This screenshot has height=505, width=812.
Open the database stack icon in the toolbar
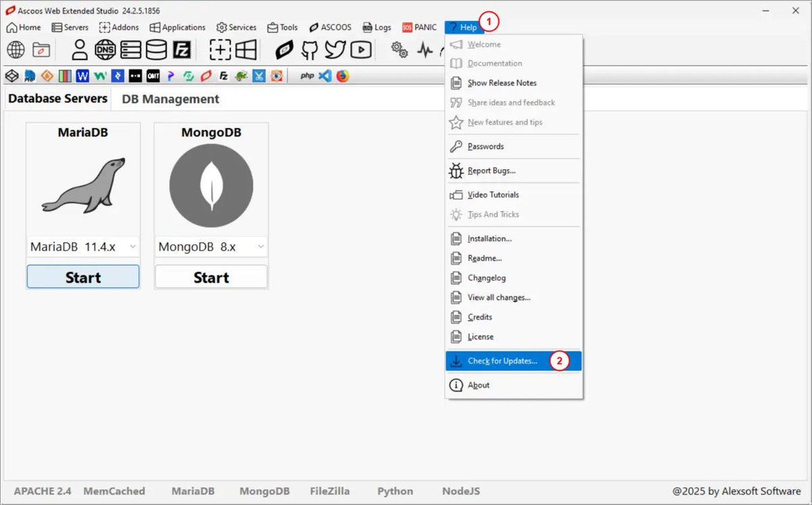(156, 49)
